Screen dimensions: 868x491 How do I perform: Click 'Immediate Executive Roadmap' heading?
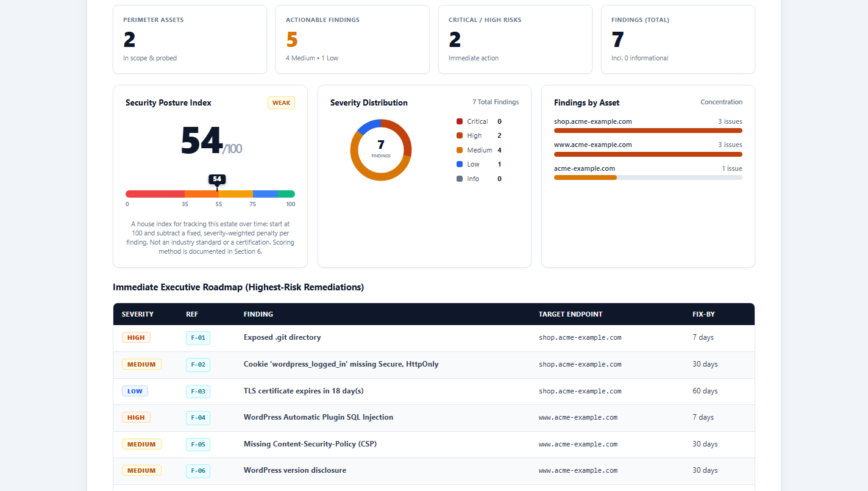238,287
